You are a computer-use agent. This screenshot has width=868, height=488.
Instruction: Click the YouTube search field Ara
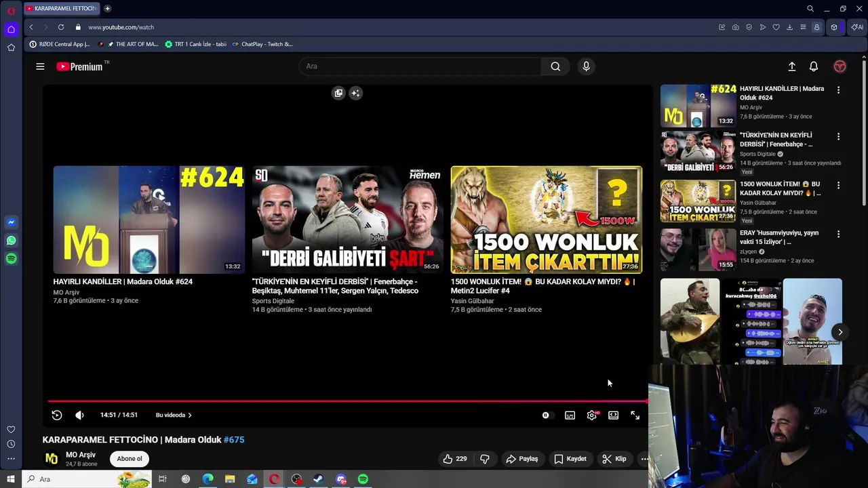420,66
